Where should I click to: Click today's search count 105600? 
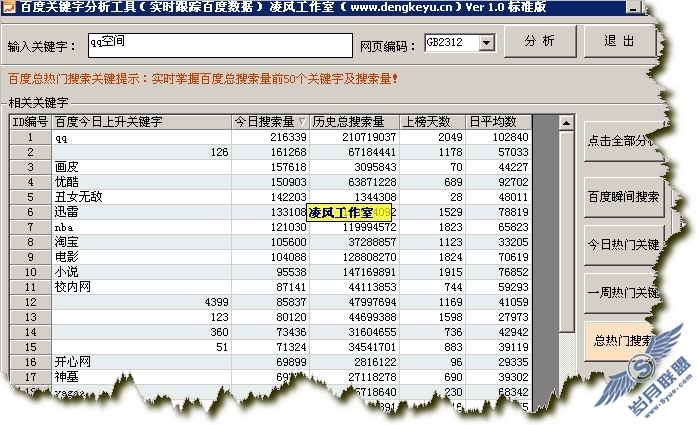click(x=271, y=243)
